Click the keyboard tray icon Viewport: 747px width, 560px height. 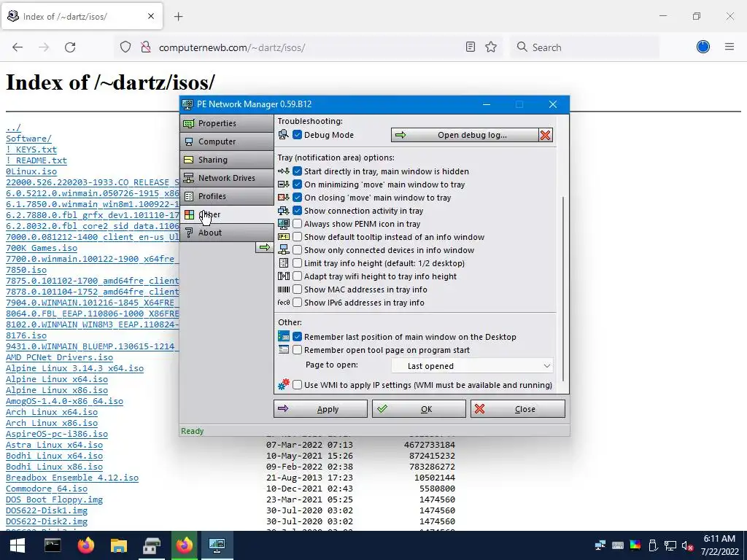point(618,545)
